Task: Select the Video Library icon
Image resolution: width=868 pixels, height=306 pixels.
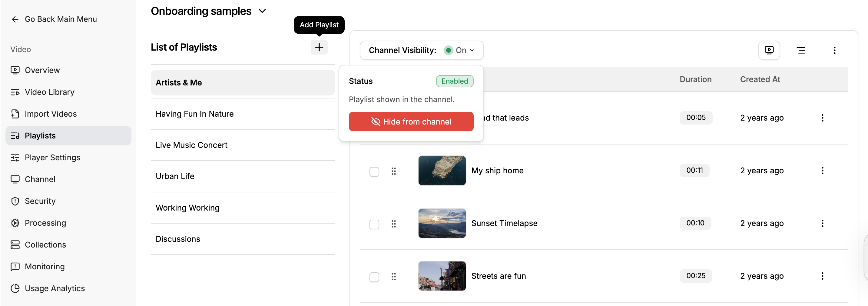Action: 15,92
